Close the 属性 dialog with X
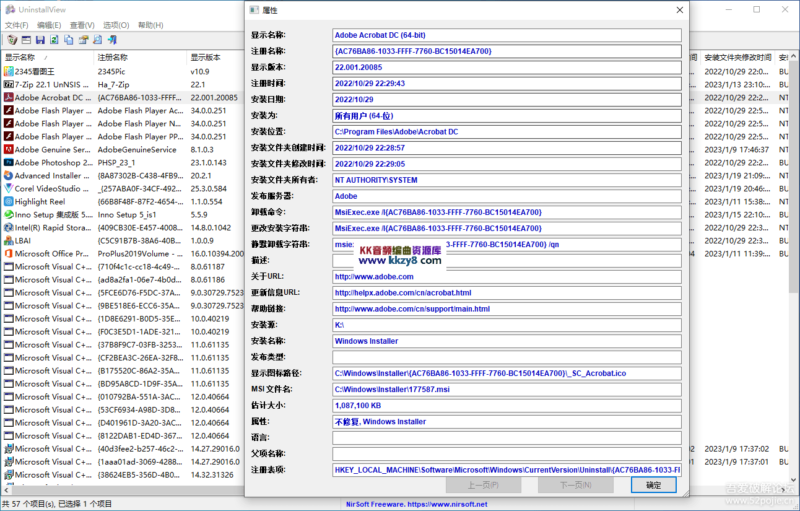 [680, 10]
